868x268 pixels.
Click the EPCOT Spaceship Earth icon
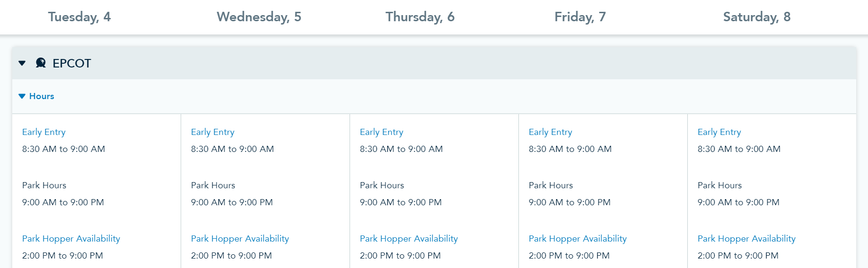41,63
